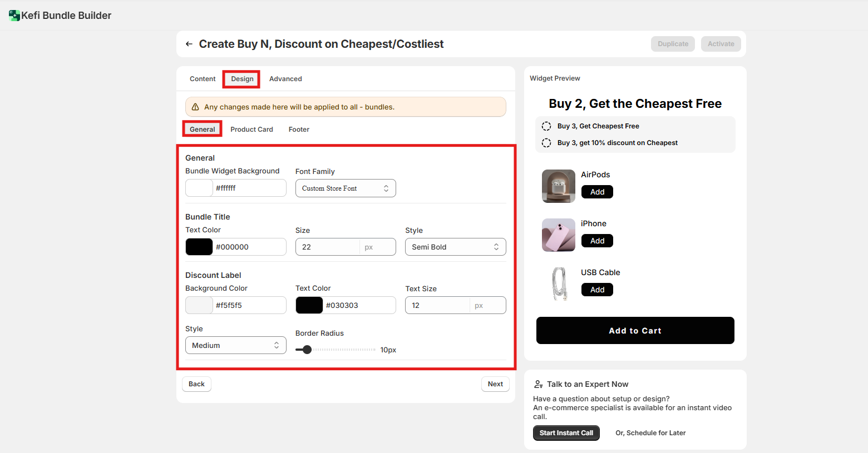Image resolution: width=868 pixels, height=453 pixels.
Task: Switch to the Footer sub-tab
Action: click(299, 130)
